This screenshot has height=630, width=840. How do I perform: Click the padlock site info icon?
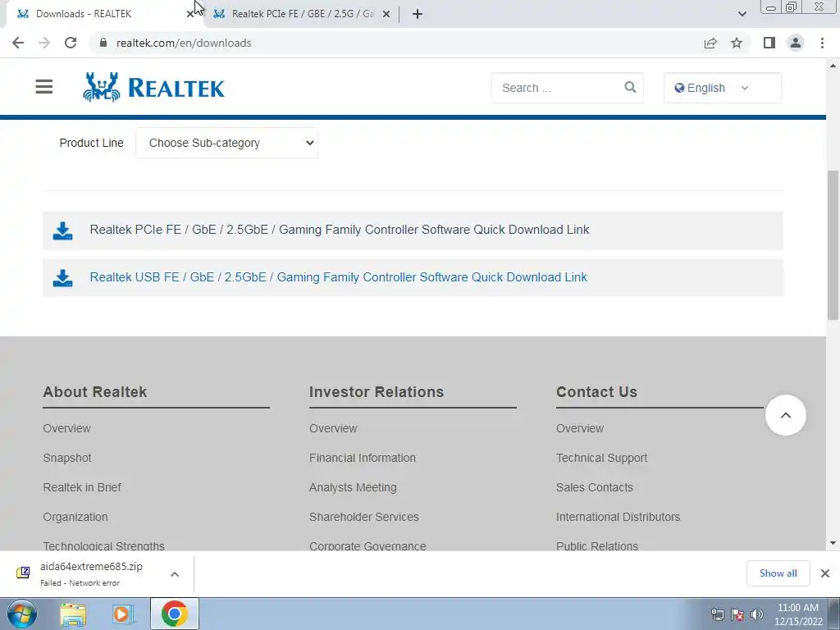[104, 43]
